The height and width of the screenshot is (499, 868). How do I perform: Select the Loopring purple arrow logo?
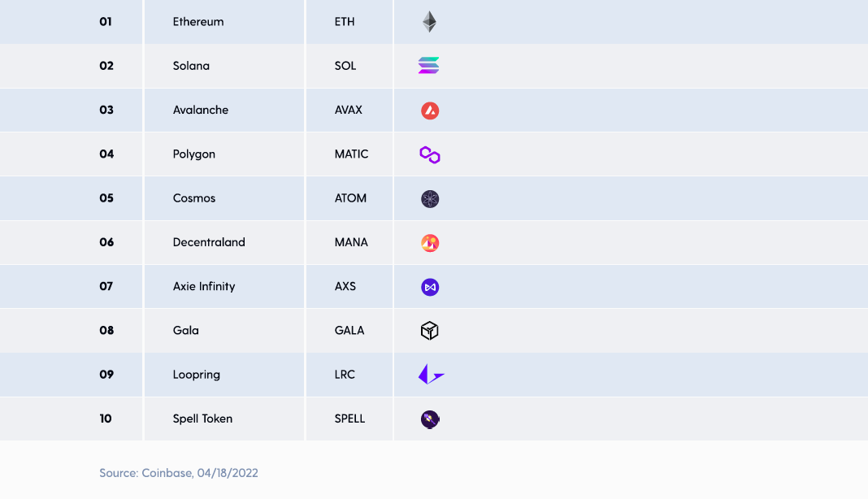click(x=432, y=375)
